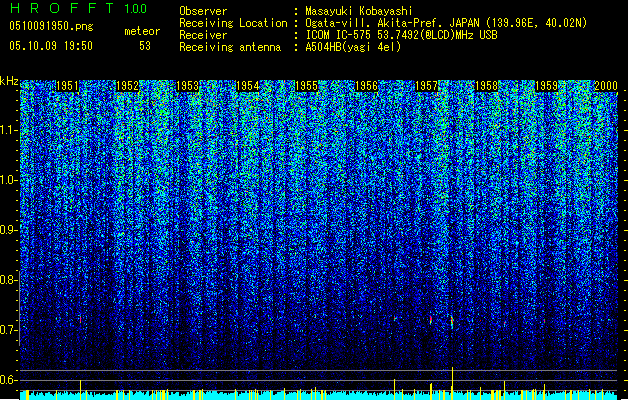Viewport: 629px width, 400px height.
Task: Click the kHz axis unit label
Action: coord(9,81)
